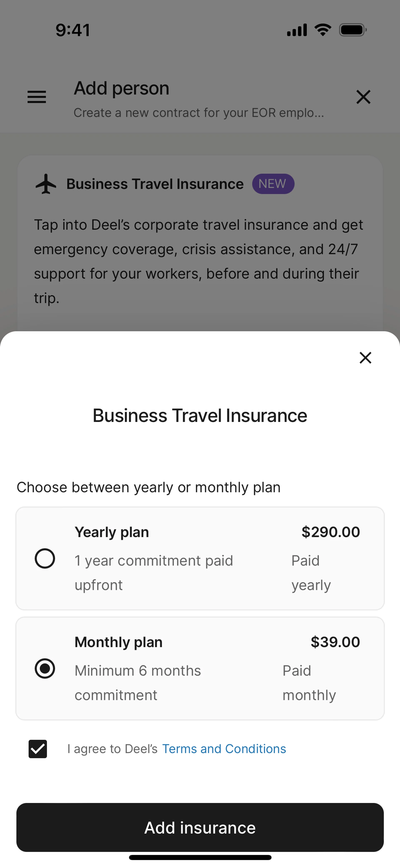Open the hamburger menu icon

tap(37, 97)
